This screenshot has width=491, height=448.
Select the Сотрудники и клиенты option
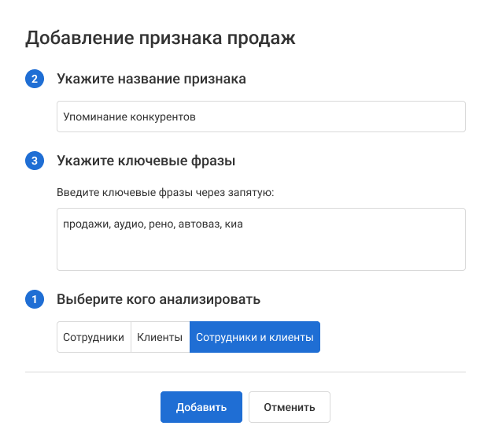(x=254, y=337)
